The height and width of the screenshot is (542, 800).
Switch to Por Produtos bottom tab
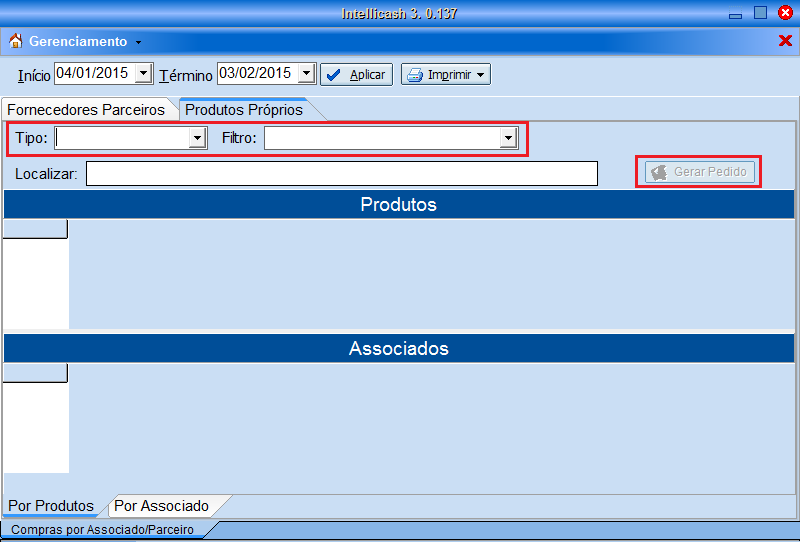click(x=51, y=506)
